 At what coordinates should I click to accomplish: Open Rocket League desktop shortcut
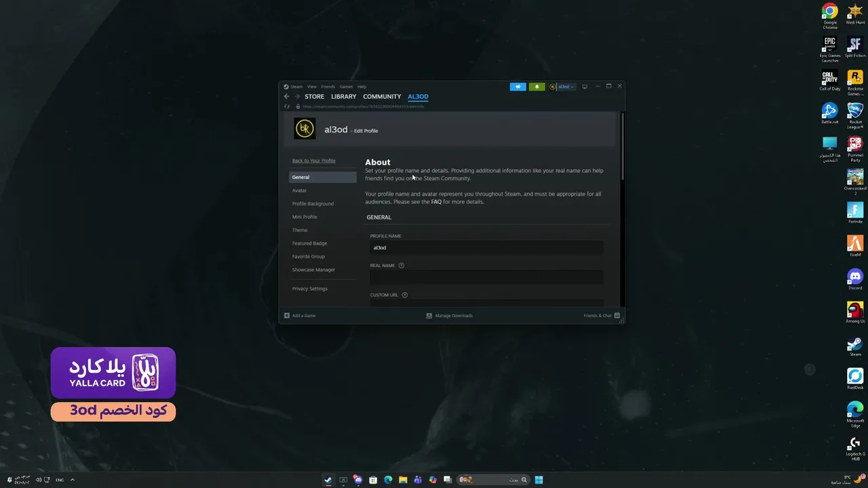(x=855, y=116)
